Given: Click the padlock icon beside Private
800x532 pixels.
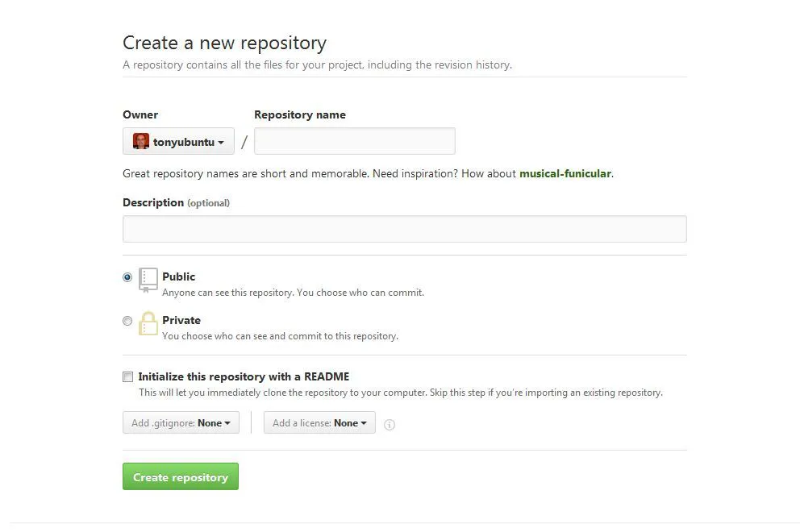Looking at the screenshot, I should (x=148, y=323).
